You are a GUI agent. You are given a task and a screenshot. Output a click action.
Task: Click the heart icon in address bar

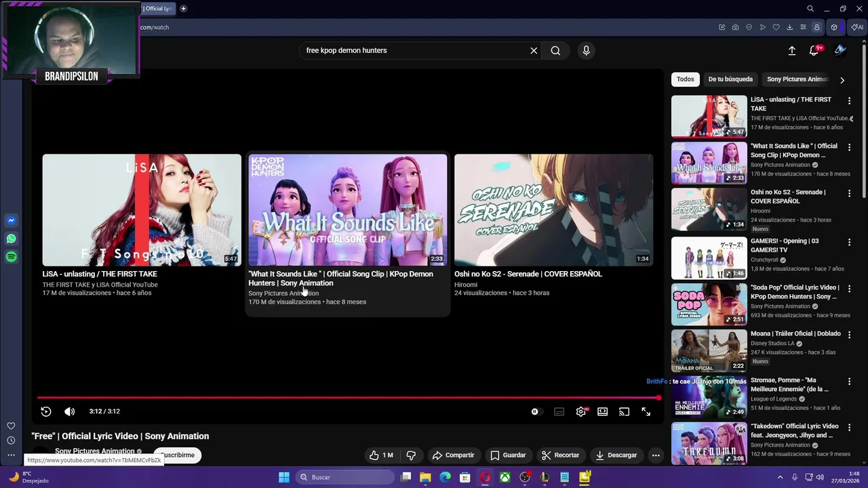coord(776,27)
